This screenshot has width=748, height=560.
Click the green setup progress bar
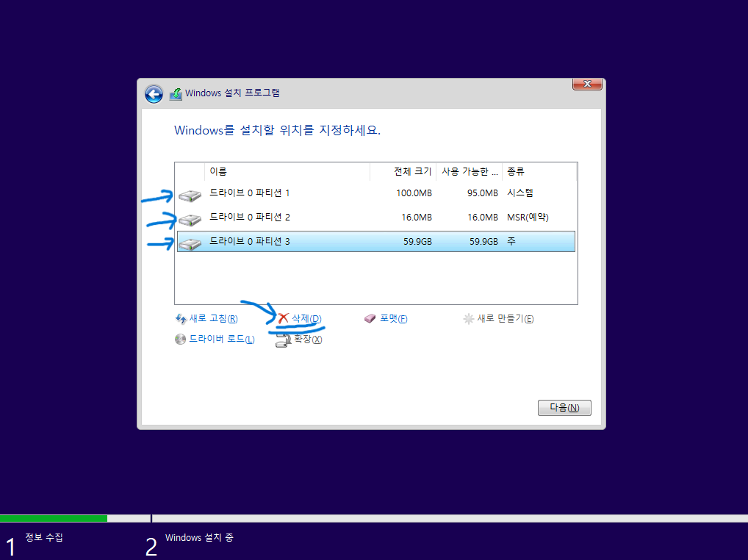54,519
